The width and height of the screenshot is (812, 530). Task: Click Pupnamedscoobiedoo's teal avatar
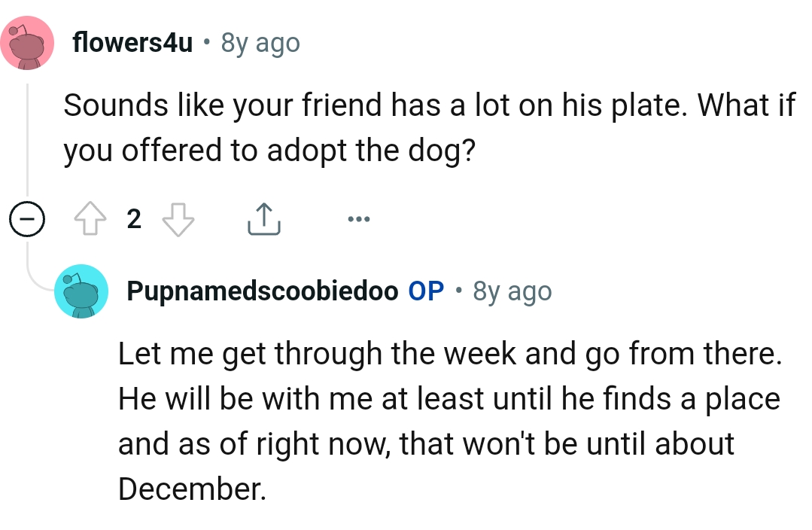[x=81, y=291]
